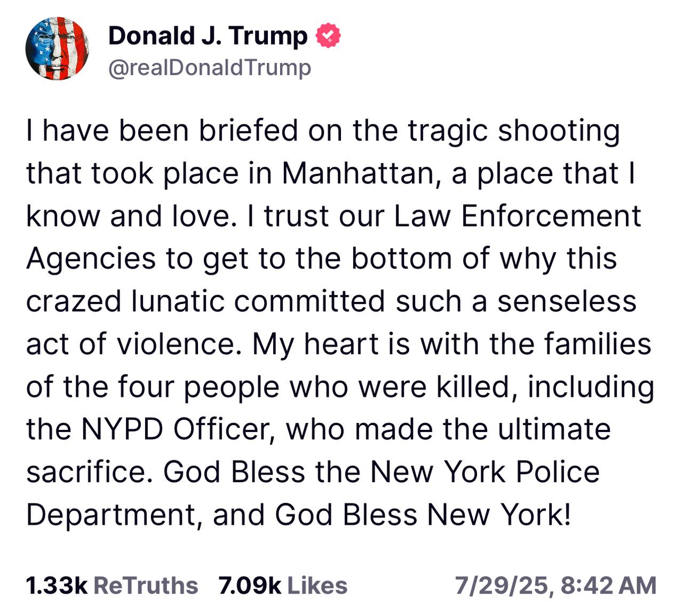683x616 pixels.
Task: Click the phrase Law Enforcement in post
Action: pos(518,216)
